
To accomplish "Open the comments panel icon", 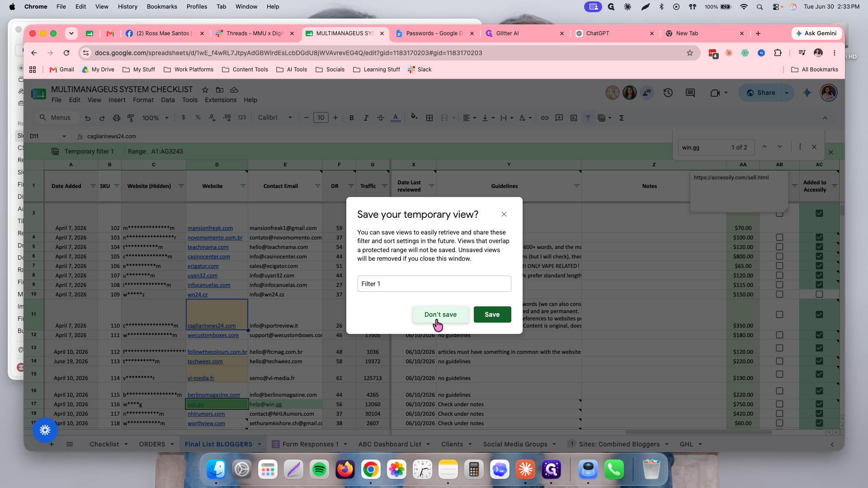I will (690, 93).
